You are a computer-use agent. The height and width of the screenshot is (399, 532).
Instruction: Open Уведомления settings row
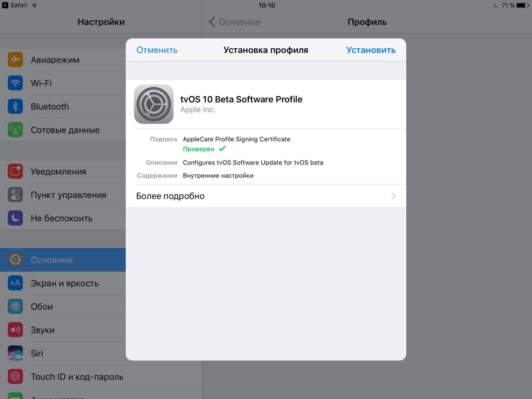(x=63, y=172)
